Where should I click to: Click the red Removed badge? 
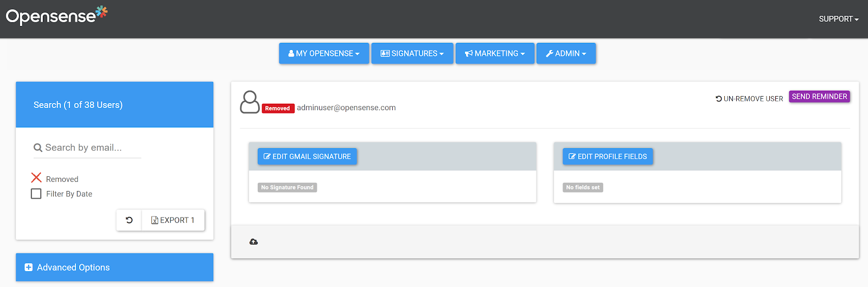(x=278, y=109)
